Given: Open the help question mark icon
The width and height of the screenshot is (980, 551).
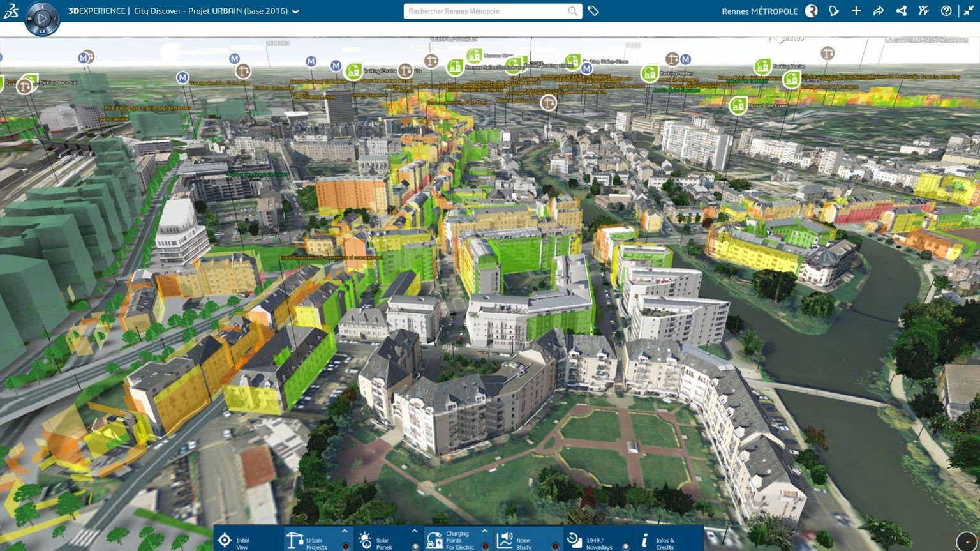Looking at the screenshot, I should [x=946, y=11].
